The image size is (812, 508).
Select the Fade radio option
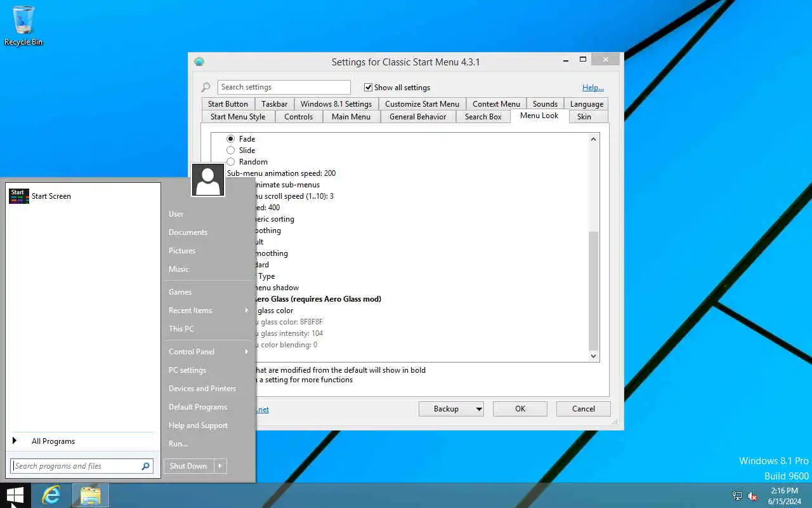230,139
